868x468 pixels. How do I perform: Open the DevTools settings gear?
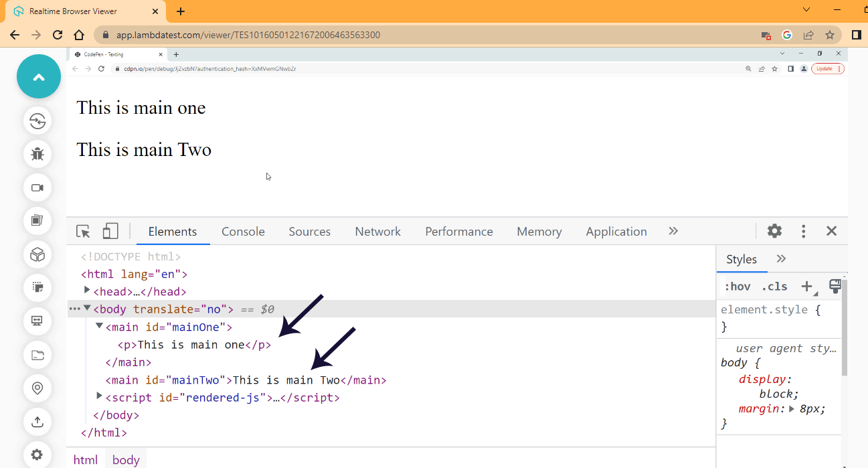[774, 230]
